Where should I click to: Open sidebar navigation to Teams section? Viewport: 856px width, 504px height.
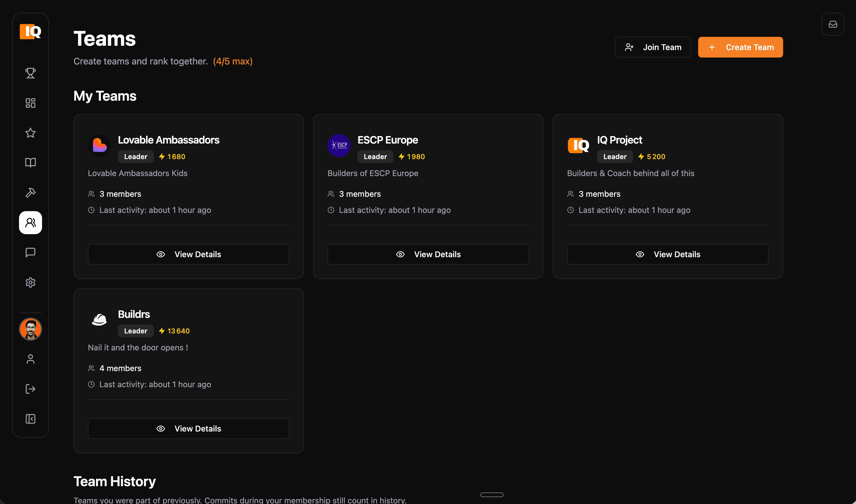[x=30, y=222]
